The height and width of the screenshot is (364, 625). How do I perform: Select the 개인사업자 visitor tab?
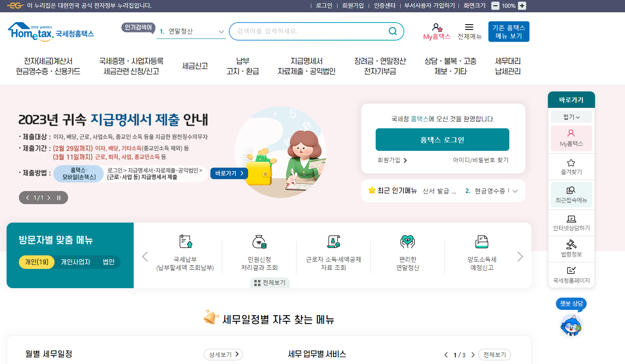(x=75, y=262)
